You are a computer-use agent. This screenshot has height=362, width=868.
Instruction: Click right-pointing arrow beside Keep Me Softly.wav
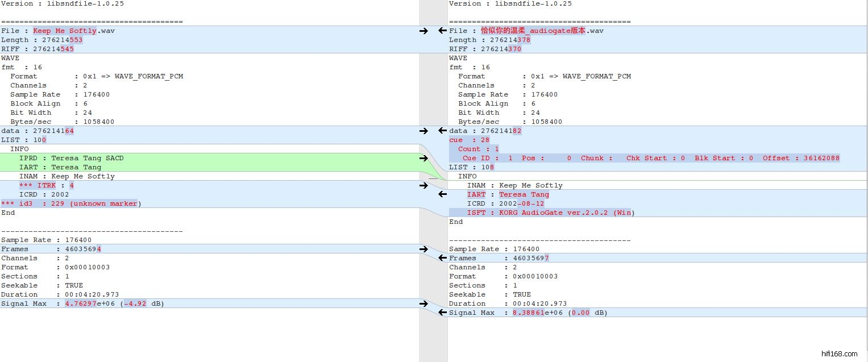coord(423,31)
